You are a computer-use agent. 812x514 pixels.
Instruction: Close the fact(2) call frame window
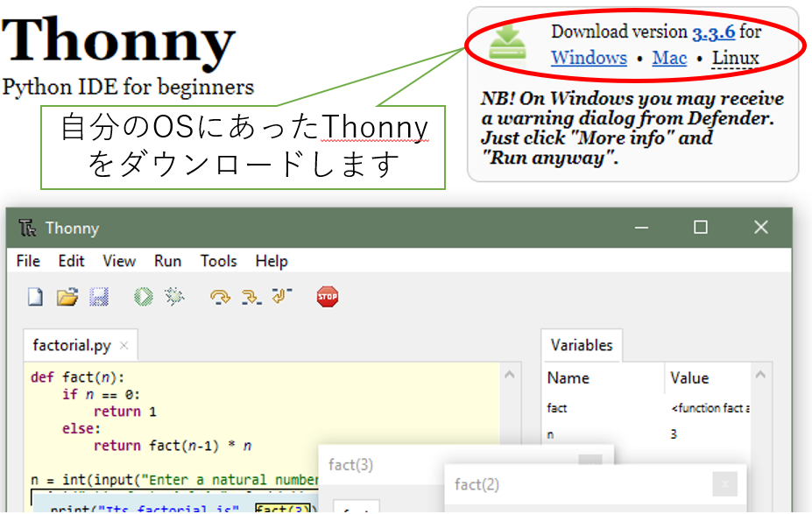click(724, 484)
